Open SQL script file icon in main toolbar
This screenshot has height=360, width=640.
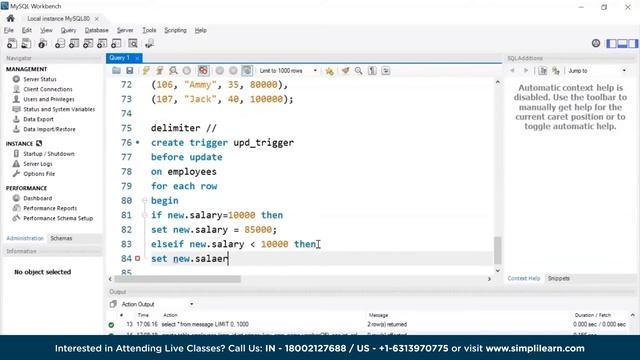point(26,43)
